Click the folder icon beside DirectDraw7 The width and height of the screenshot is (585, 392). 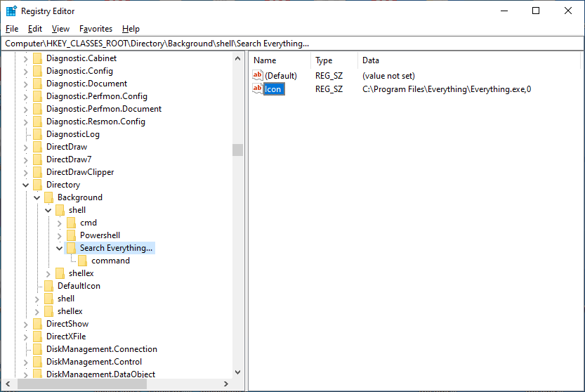coord(37,159)
